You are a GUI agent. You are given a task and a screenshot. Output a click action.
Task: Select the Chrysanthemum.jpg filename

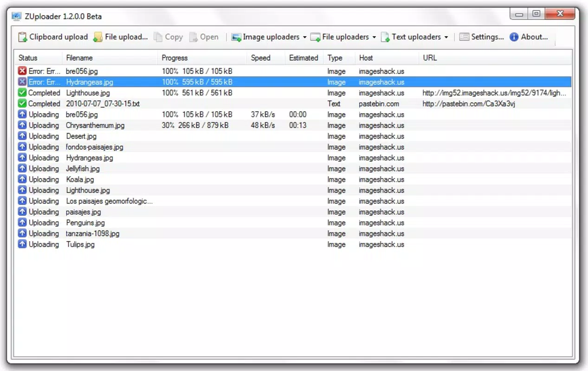point(95,125)
